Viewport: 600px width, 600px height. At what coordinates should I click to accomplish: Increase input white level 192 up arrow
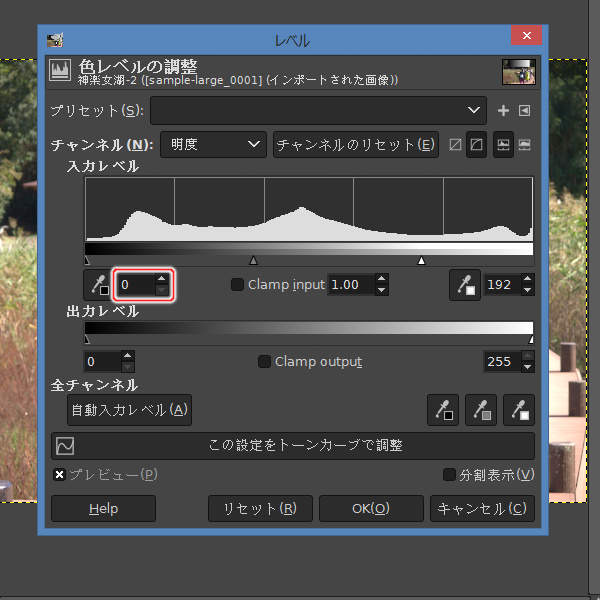pyautogui.click(x=528, y=279)
